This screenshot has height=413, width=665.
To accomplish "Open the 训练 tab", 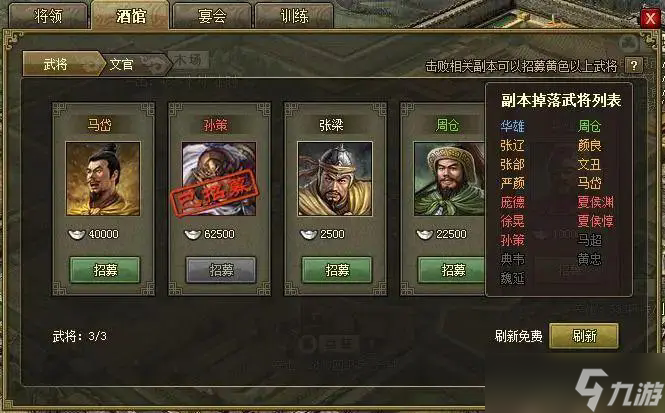I will [294, 16].
